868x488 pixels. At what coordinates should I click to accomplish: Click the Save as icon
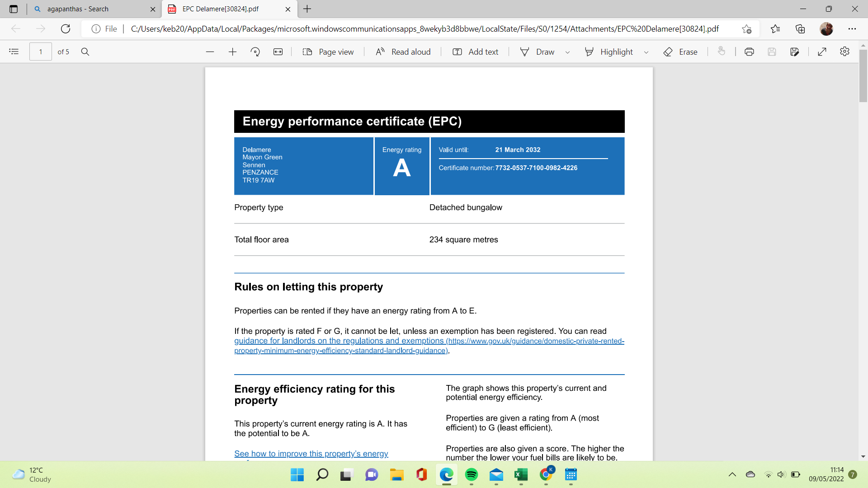click(794, 52)
